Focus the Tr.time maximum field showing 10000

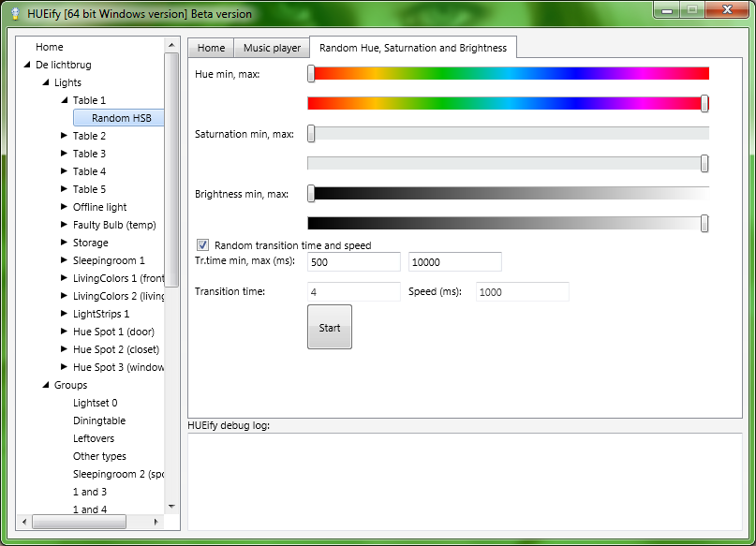(x=455, y=262)
